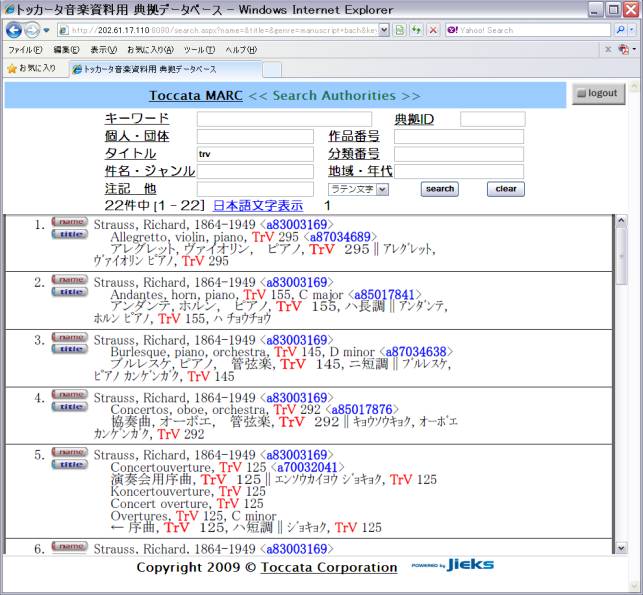Expand the address bar URL dropdown
The height and width of the screenshot is (595, 643).
pos(384,30)
